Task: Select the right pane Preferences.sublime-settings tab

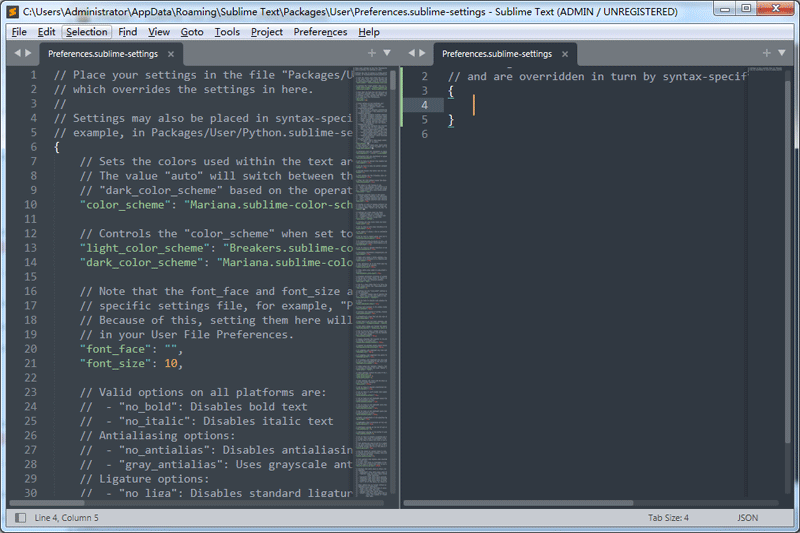Action: point(496,54)
